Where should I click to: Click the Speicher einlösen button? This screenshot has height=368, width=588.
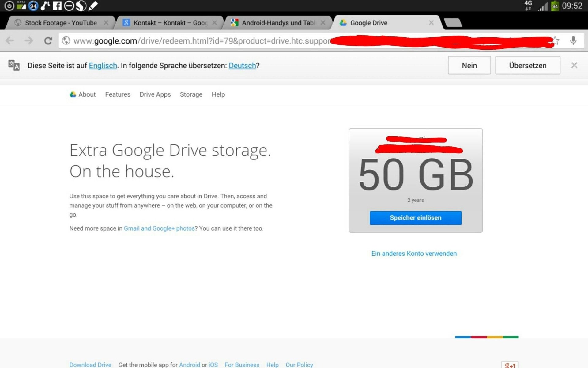click(x=415, y=218)
